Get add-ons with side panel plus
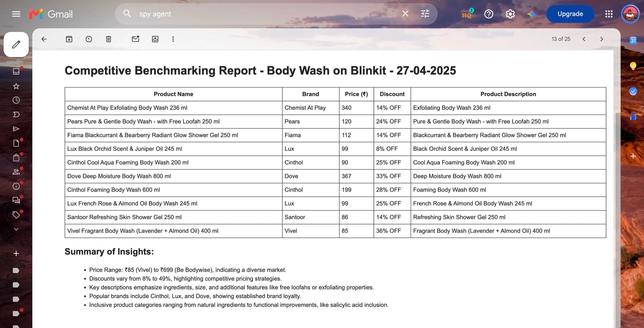The height and width of the screenshot is (328, 644). click(x=633, y=156)
